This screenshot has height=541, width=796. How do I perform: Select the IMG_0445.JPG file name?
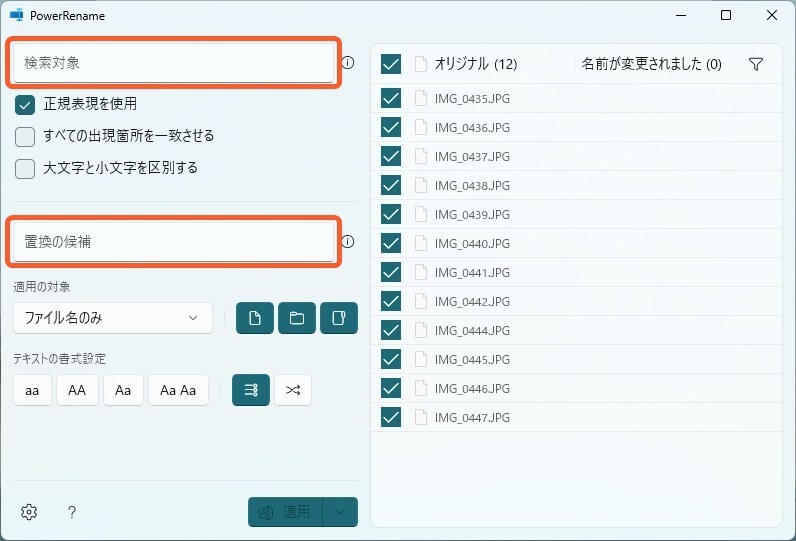[x=472, y=360]
